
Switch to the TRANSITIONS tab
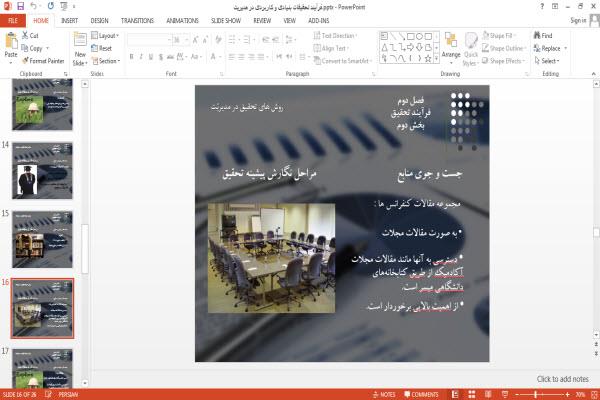pos(137,21)
